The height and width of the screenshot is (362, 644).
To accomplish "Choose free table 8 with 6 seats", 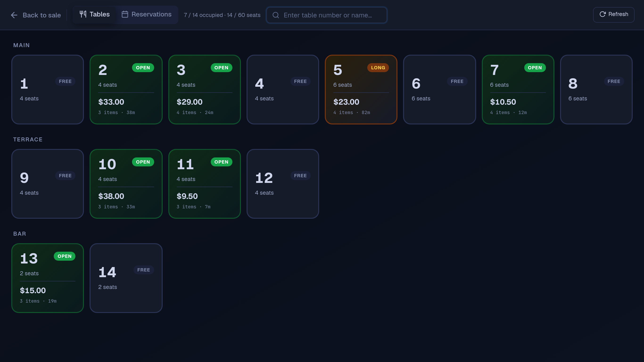I will [596, 90].
